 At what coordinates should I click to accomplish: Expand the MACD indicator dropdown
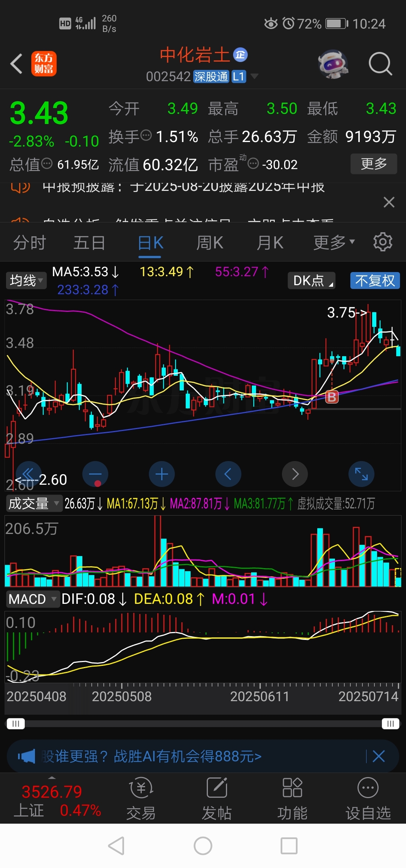pyautogui.click(x=33, y=599)
